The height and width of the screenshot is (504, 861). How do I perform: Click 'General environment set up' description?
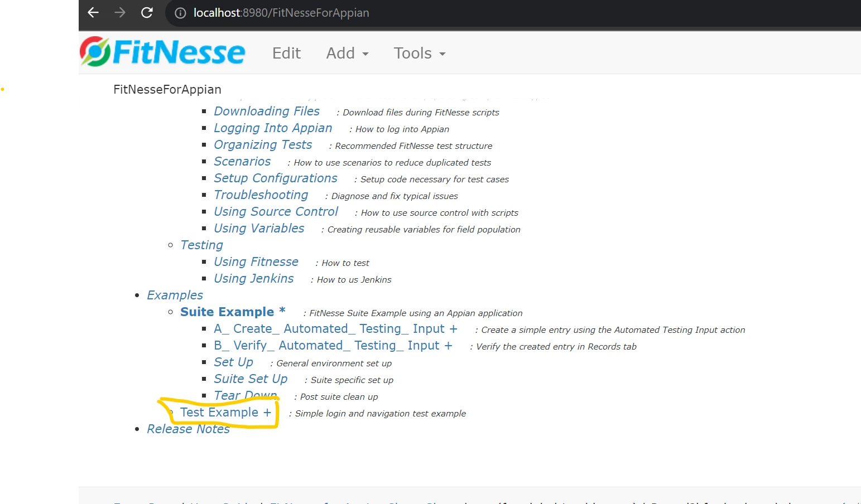(334, 364)
